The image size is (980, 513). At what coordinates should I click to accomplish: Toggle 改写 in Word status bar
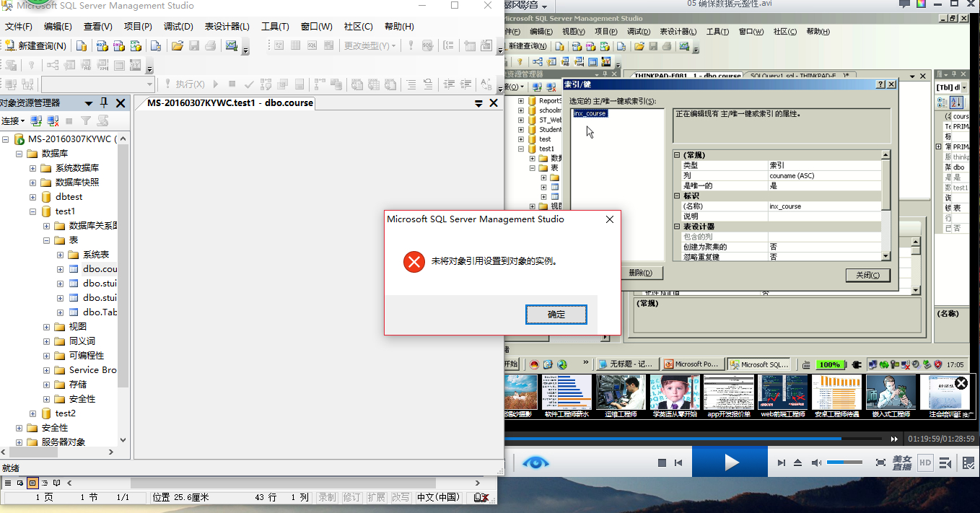point(401,497)
